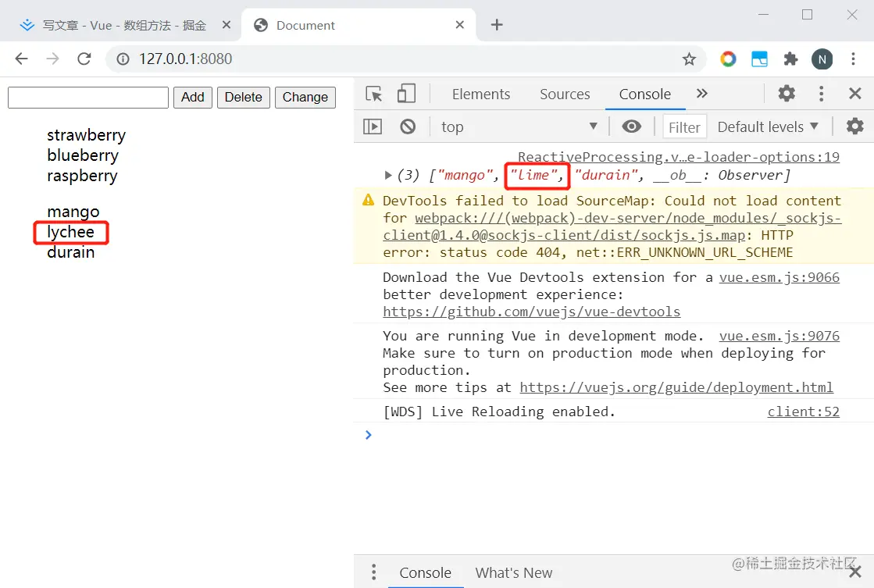Open the drawer three-dot menu
The image size is (874, 588).
373,572
